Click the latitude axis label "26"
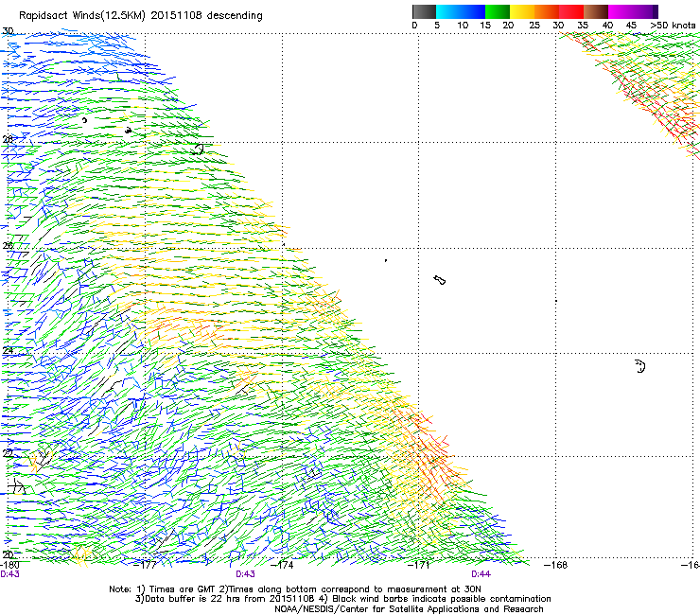 point(8,245)
